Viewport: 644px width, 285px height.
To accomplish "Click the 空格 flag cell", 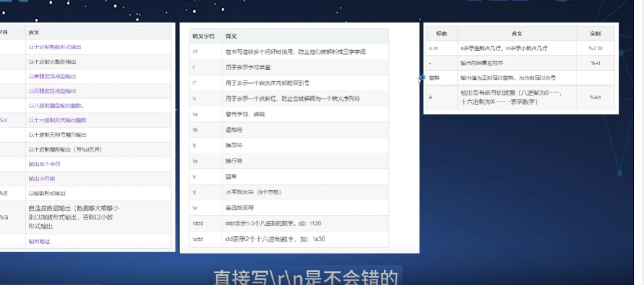I will [441, 78].
